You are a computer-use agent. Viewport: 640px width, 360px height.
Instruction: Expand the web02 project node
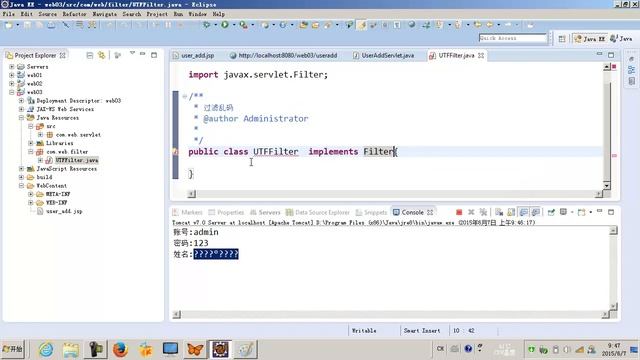(12, 84)
